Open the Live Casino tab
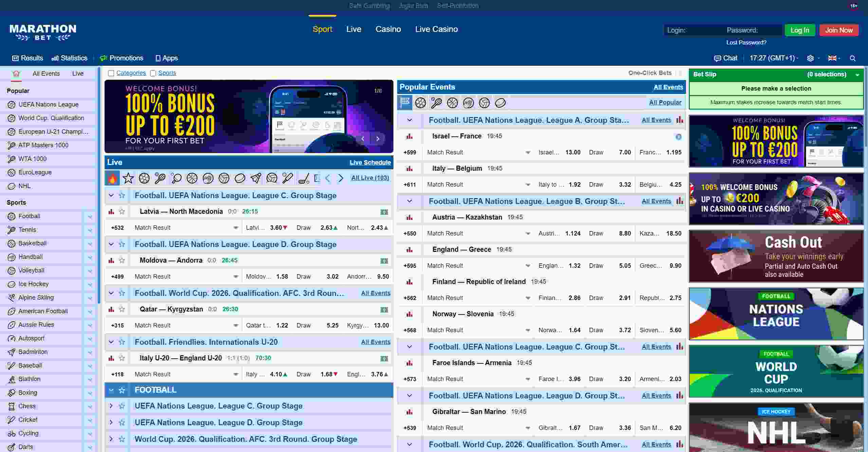Viewport: 868px width, 452px height. point(436,29)
